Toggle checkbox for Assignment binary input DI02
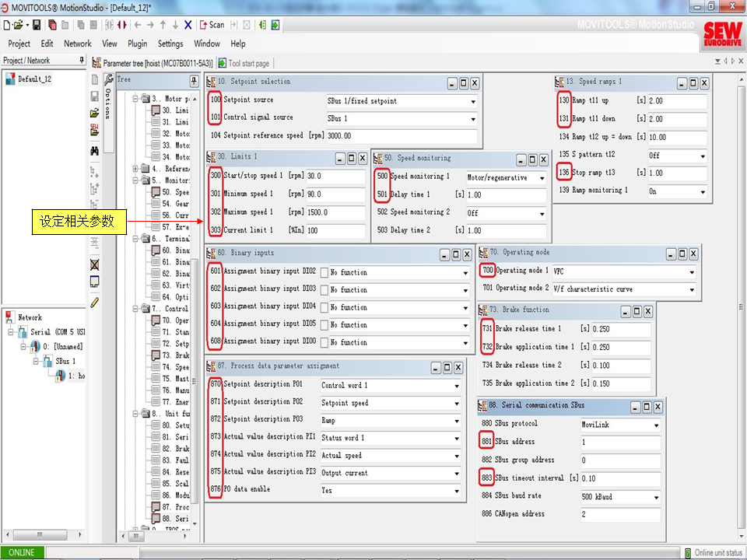 point(324,272)
